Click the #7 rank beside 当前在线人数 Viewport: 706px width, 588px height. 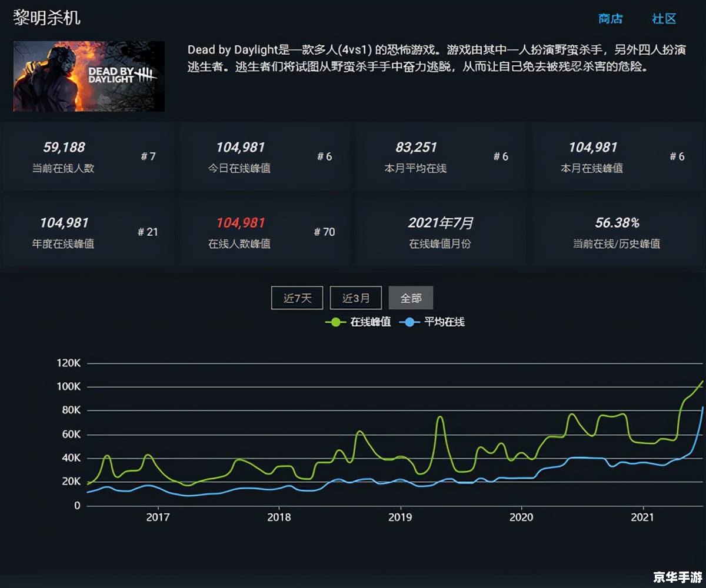[148, 156]
